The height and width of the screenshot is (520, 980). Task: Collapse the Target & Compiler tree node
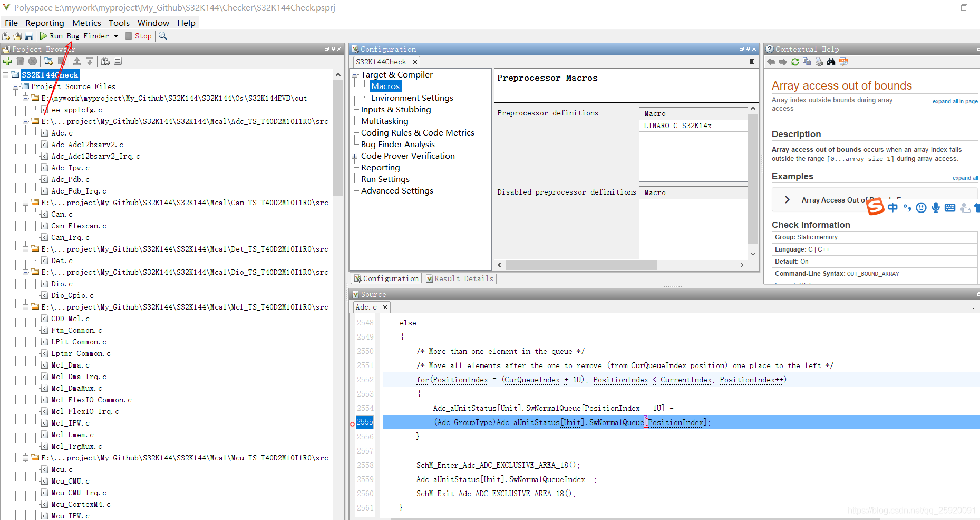coord(355,75)
